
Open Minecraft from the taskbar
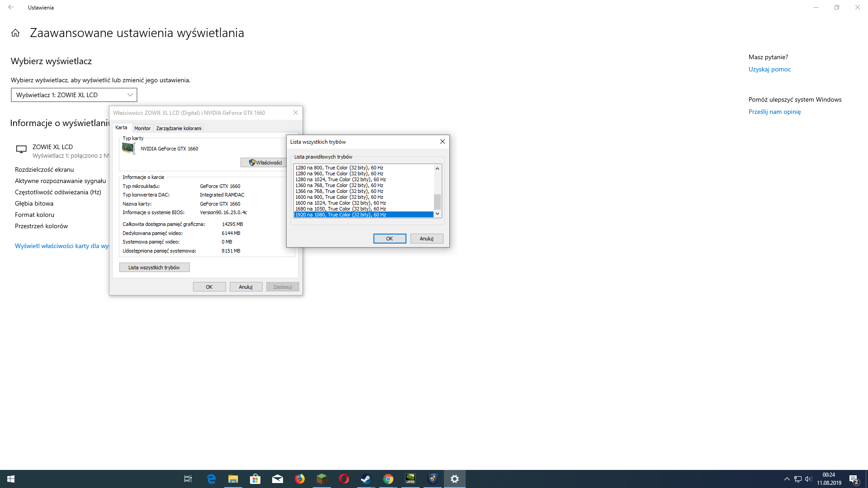tap(321, 479)
